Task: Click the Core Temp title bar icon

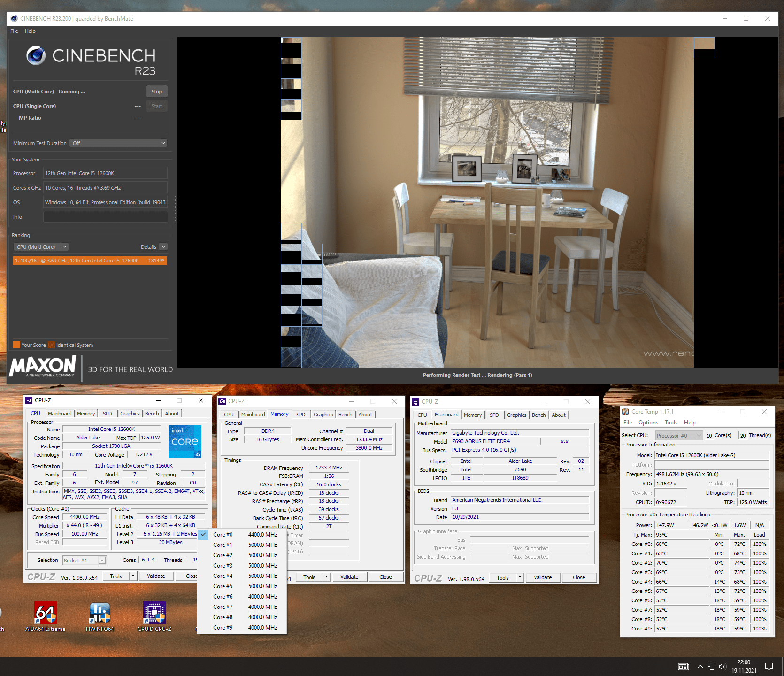Action: pos(625,412)
